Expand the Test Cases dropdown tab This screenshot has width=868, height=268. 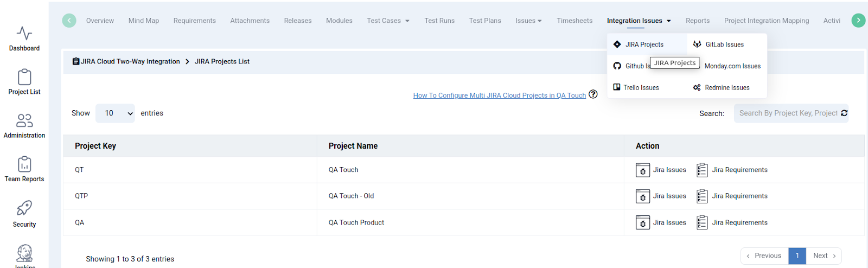pos(388,21)
